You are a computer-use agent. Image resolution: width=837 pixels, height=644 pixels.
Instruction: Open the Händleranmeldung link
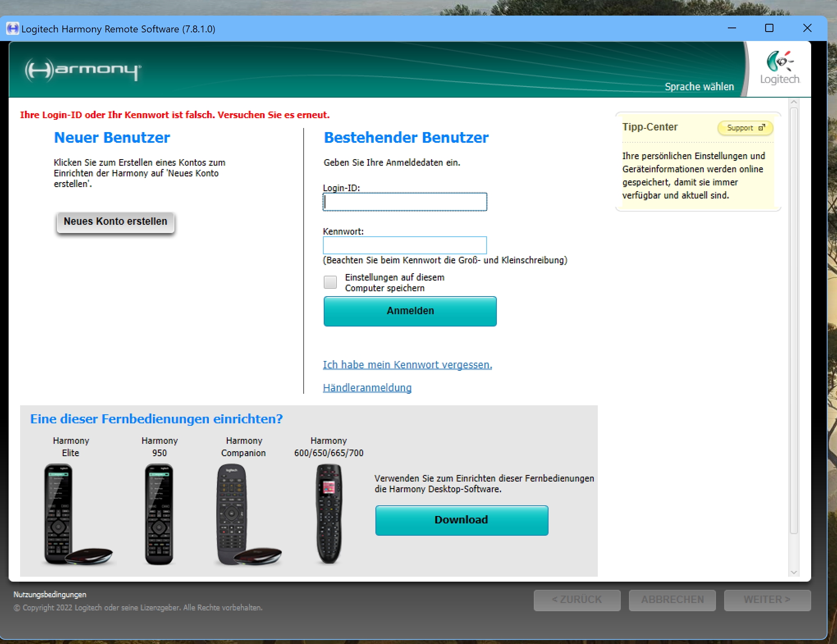367,388
